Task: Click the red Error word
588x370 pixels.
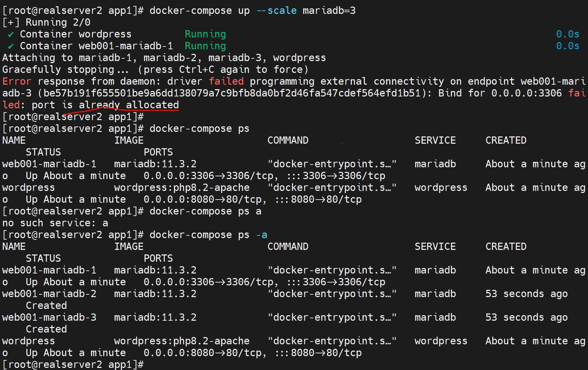Action: (x=17, y=81)
